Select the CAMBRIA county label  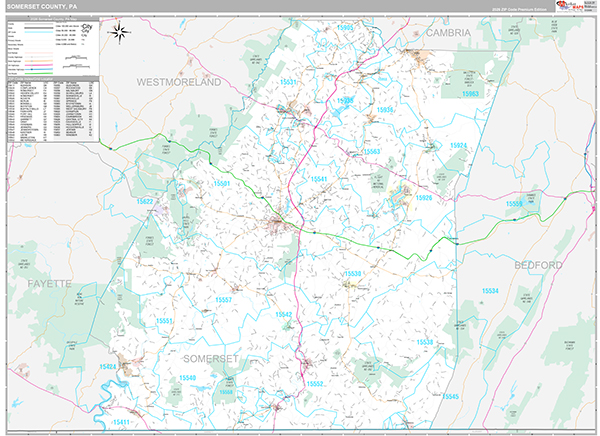448,33
